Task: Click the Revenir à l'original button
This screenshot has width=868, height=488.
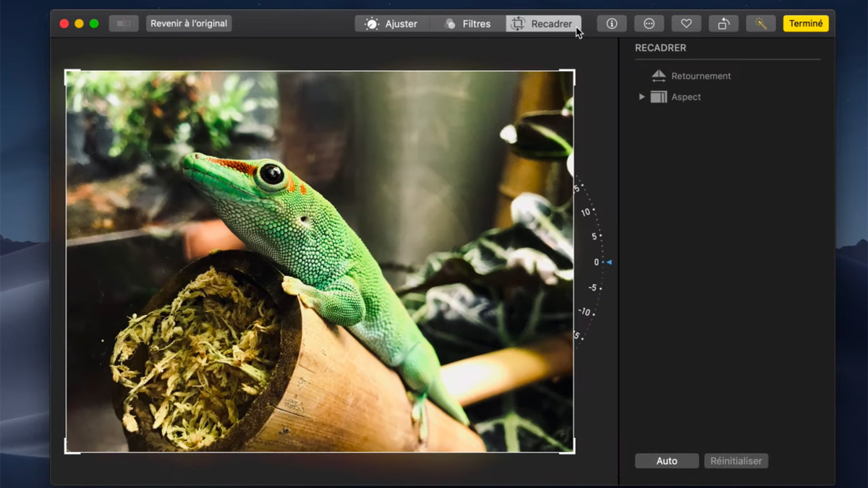Action: click(188, 23)
